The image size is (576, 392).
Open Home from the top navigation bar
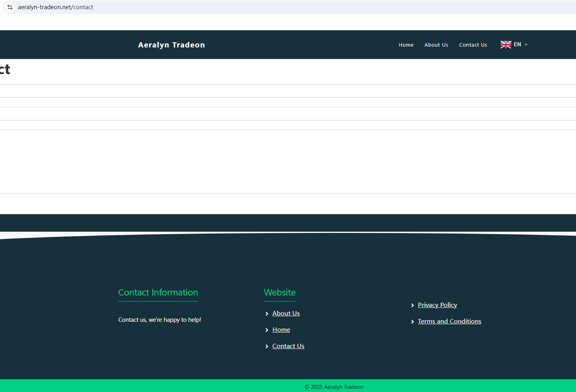[406, 45]
